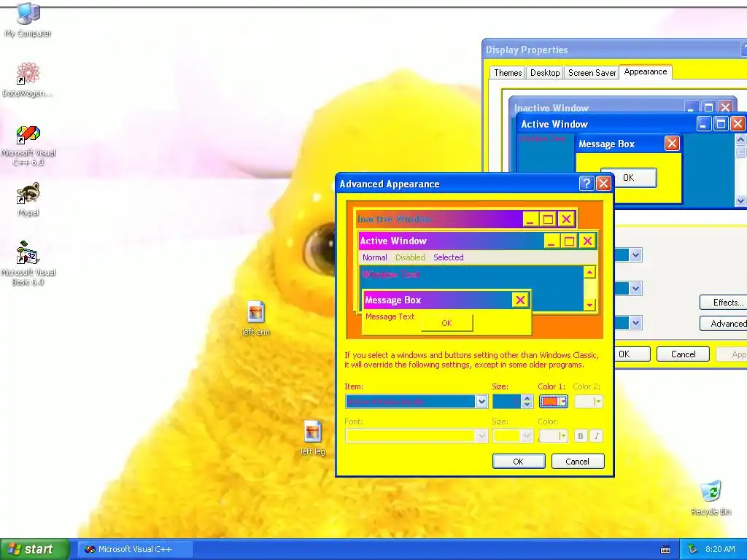Click 'Window Text' in the Advanced Appearance preview

390,274
